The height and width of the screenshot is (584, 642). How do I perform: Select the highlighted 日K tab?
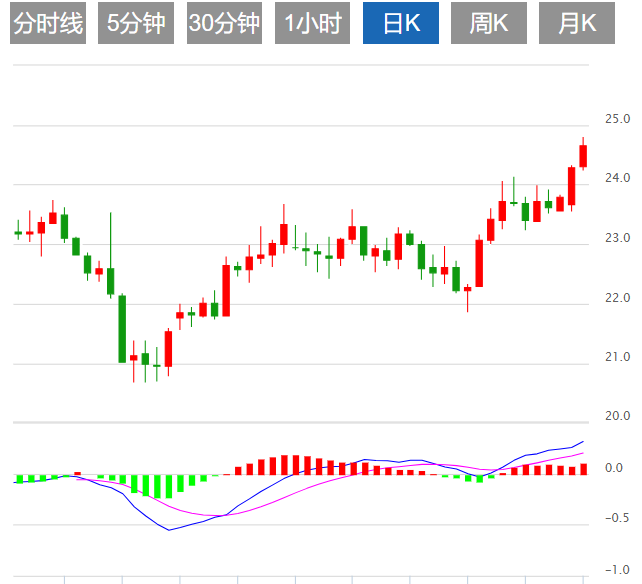coord(400,23)
